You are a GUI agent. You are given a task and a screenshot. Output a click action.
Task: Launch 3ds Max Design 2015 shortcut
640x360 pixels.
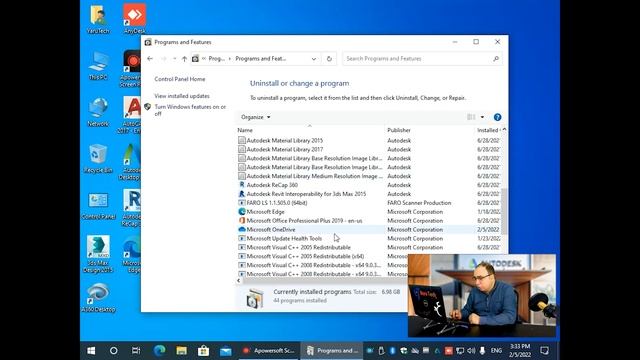click(x=98, y=254)
